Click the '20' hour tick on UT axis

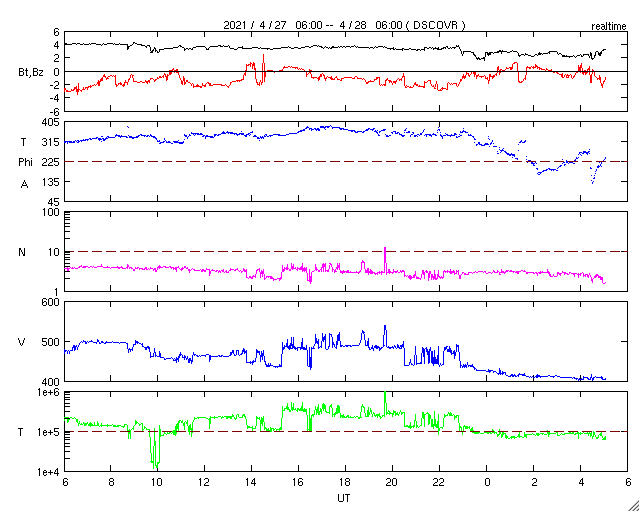[392, 483]
